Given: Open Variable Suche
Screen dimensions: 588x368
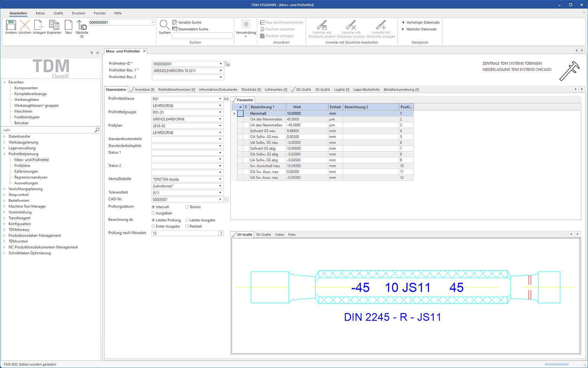Looking at the screenshot, I should click(x=187, y=22).
